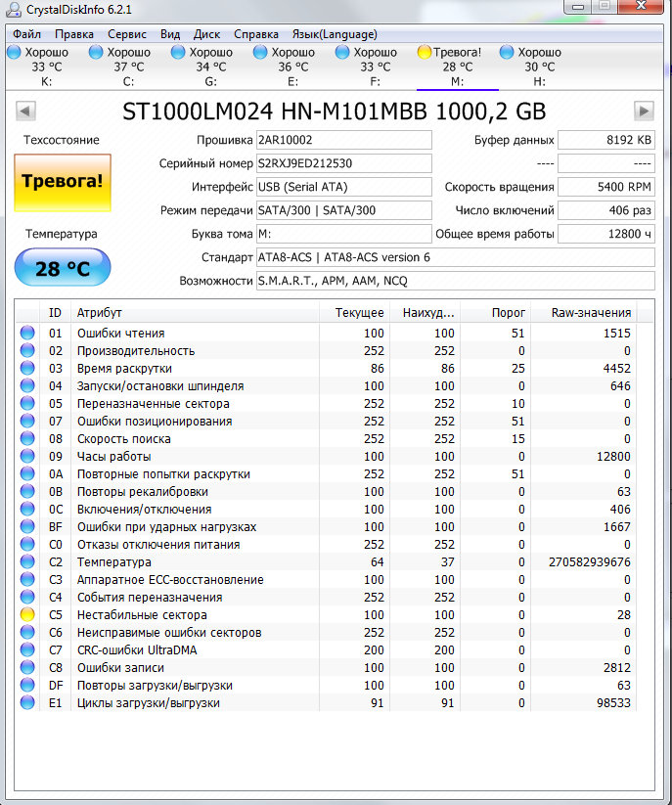
Task: Select Ошибки позиционирования attribute text
Action: pyautogui.click(x=155, y=422)
